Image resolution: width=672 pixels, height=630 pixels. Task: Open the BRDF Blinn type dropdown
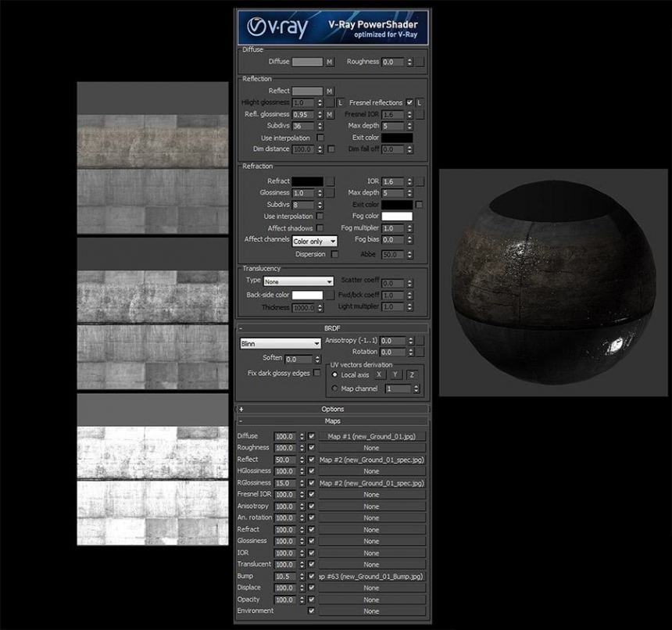(x=281, y=344)
